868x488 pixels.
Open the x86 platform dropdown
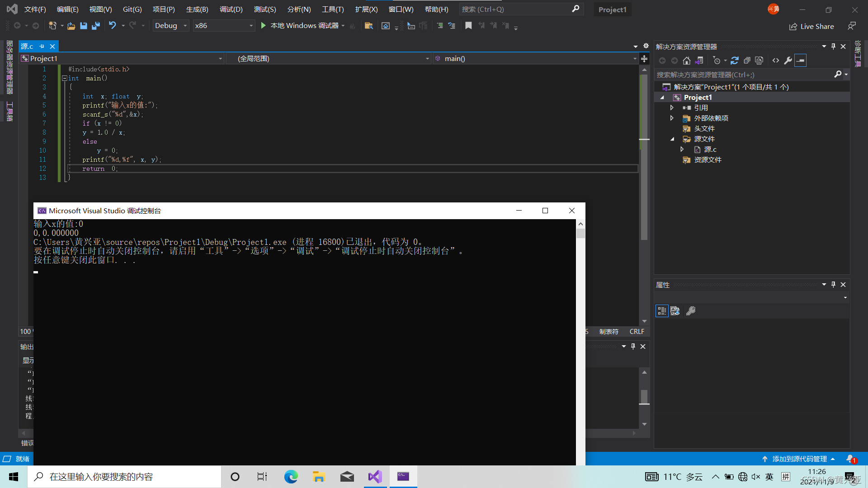tap(224, 26)
